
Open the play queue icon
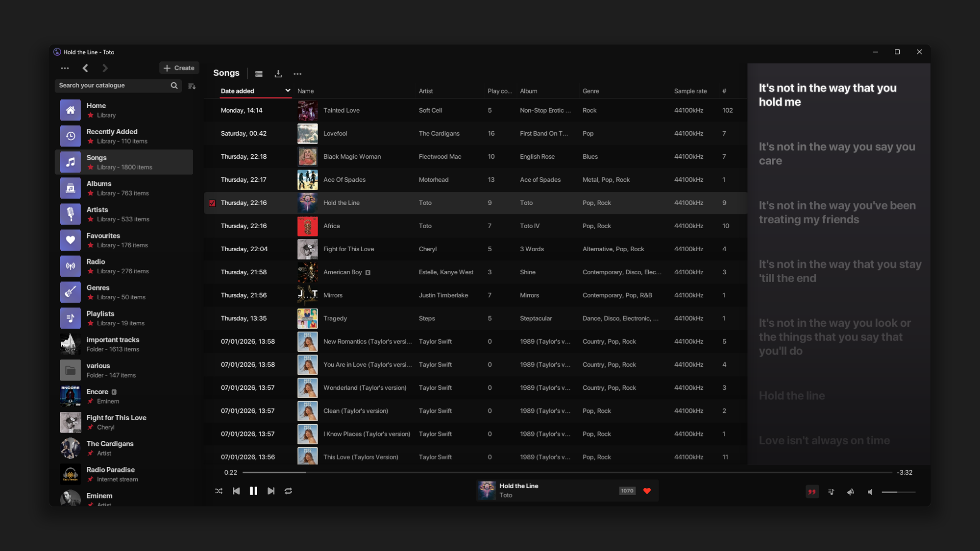(x=831, y=492)
